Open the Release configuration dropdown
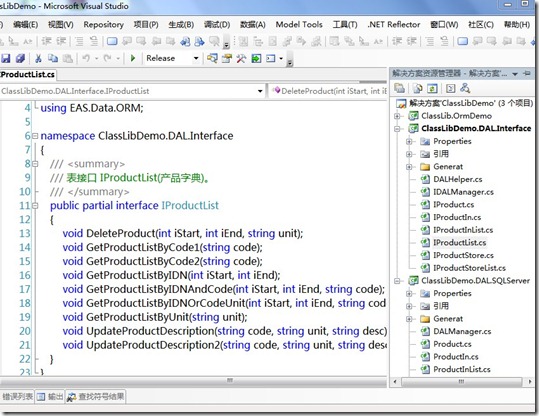 196,58
